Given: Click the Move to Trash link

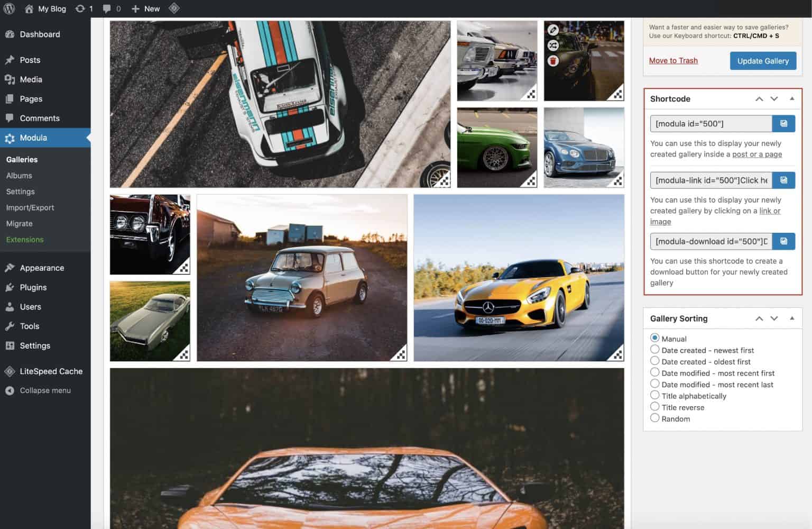Looking at the screenshot, I should (673, 60).
